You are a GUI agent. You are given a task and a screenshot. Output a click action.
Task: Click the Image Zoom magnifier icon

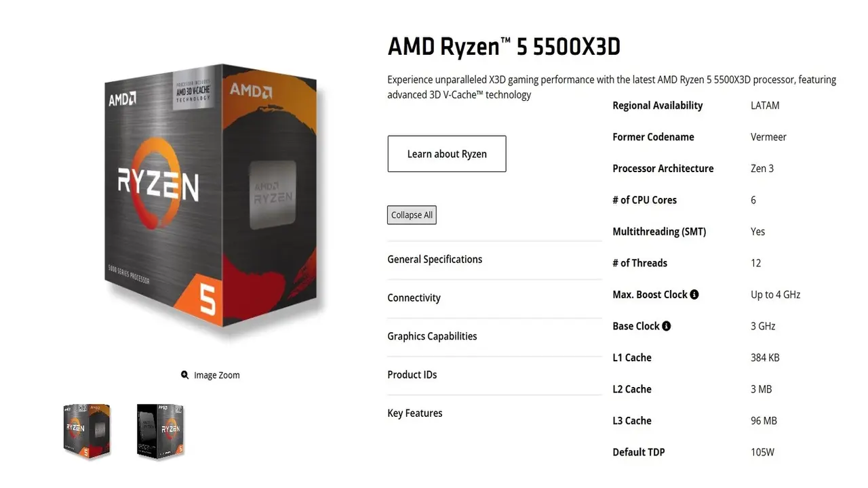[x=184, y=375]
